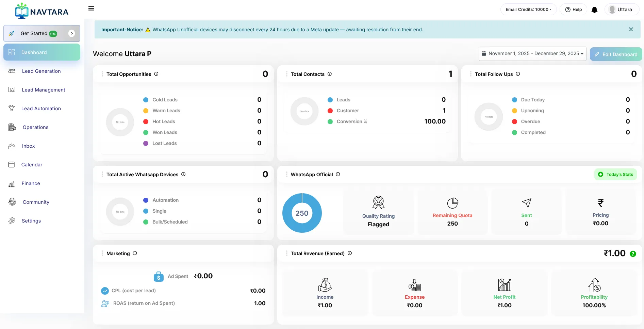Expand the Get Started arrow
This screenshot has width=644, height=329.
(x=72, y=33)
